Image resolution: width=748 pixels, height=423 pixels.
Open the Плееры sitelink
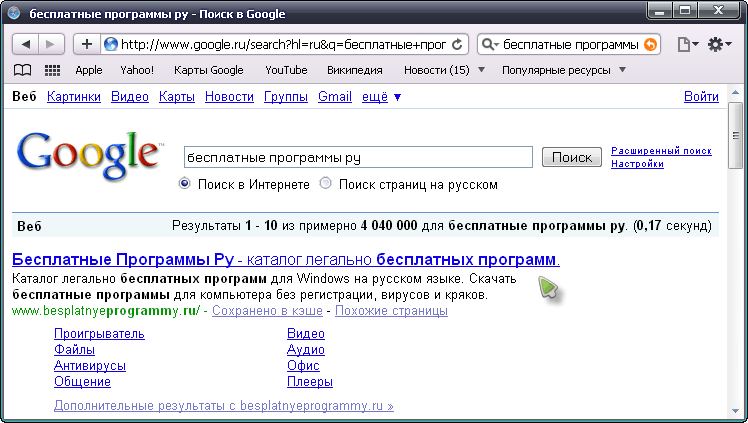(x=310, y=382)
